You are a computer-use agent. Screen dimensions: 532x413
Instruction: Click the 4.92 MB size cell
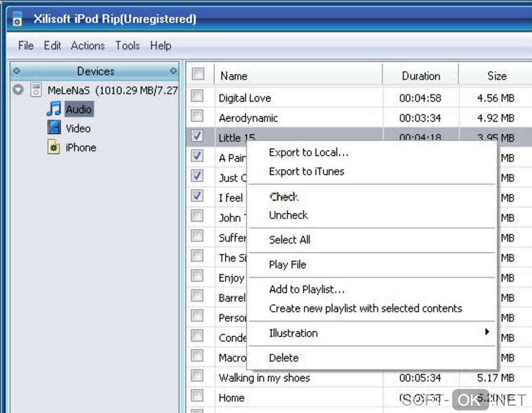495,118
